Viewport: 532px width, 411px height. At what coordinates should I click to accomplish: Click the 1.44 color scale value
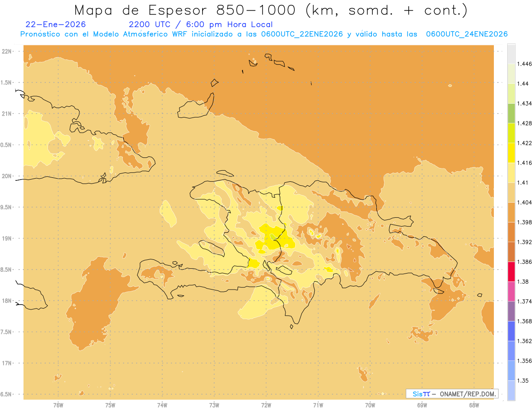tap(524, 83)
